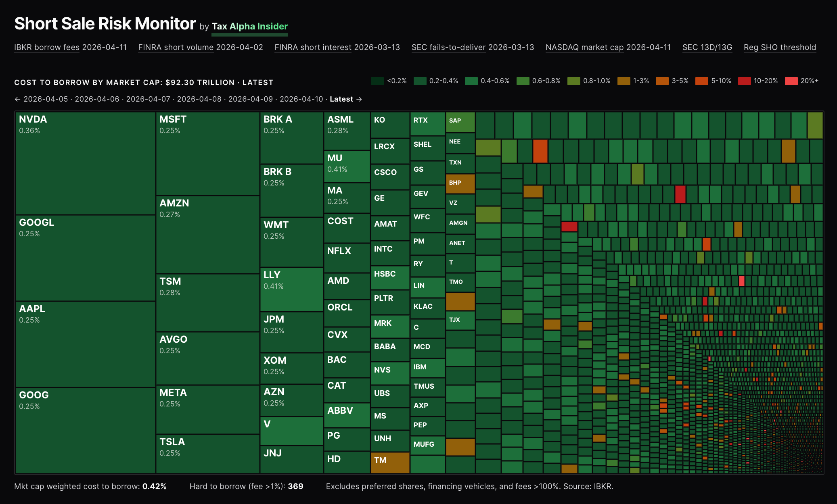Viewport: 837px width, 504px height.
Task: Click the orange TM tile
Action: click(x=390, y=462)
